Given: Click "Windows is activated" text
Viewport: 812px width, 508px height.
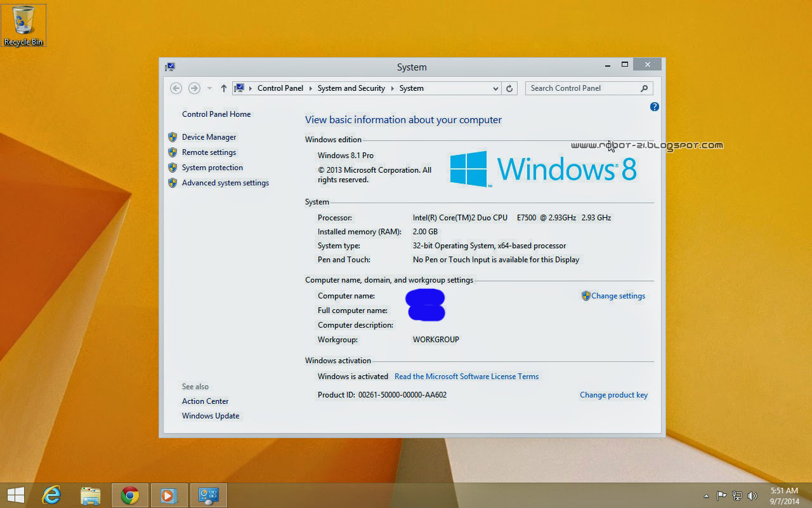Looking at the screenshot, I should click(353, 377).
